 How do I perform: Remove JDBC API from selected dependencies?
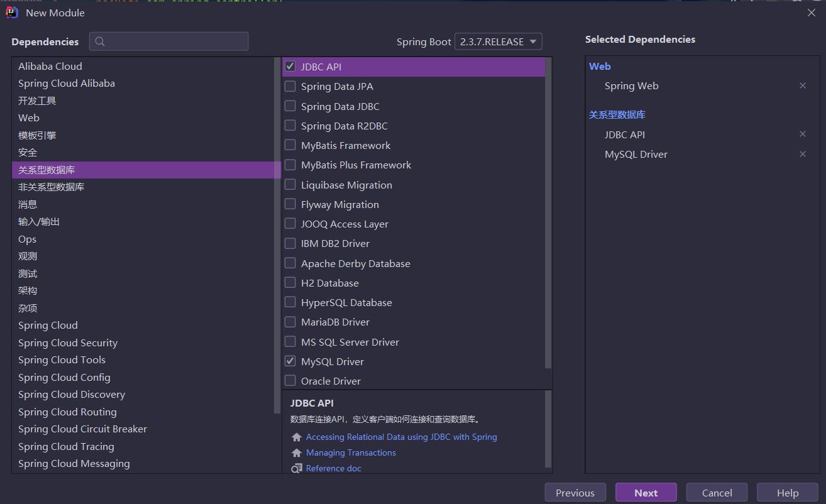(802, 134)
